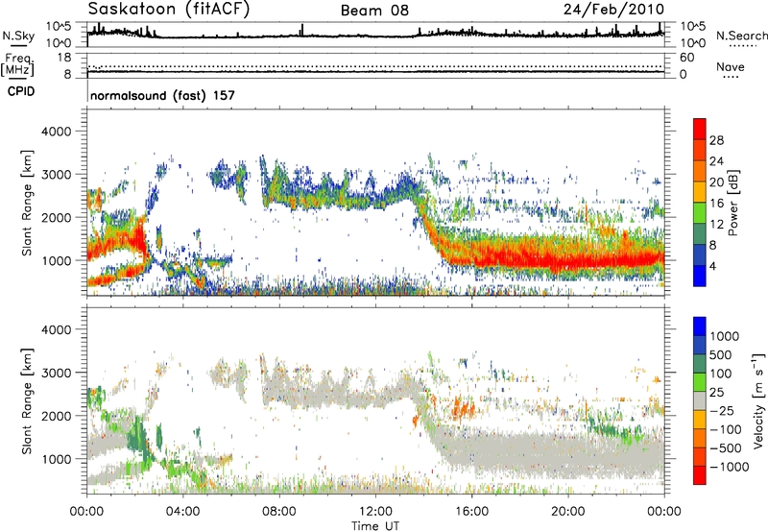The height and width of the screenshot is (532, 768).
Task: Click frequency panel 18 tick label
Action: (x=64, y=58)
